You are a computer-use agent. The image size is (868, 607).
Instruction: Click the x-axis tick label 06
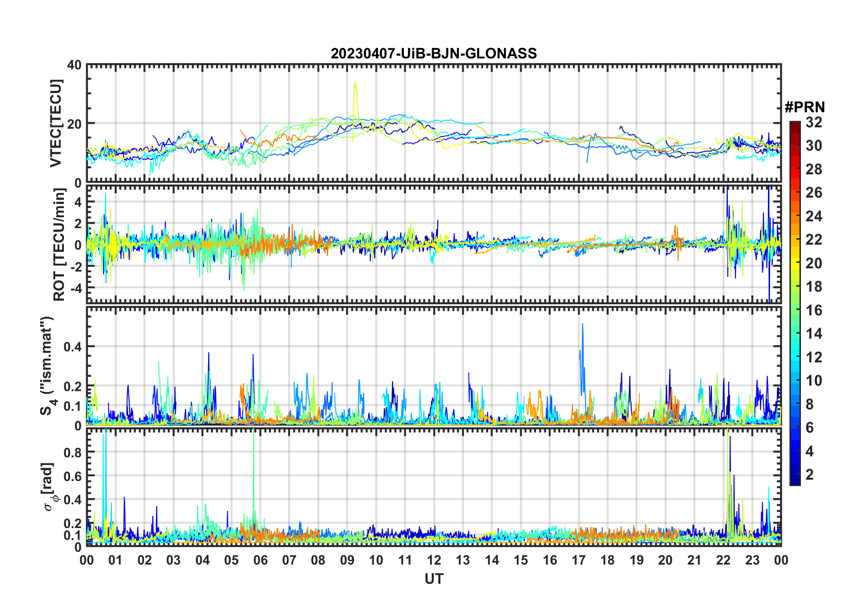(x=261, y=560)
